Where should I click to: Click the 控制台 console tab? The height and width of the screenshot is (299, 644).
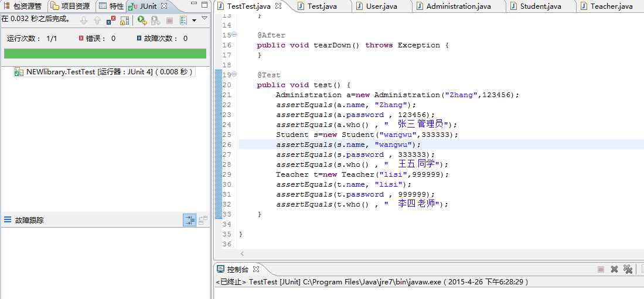[238, 270]
